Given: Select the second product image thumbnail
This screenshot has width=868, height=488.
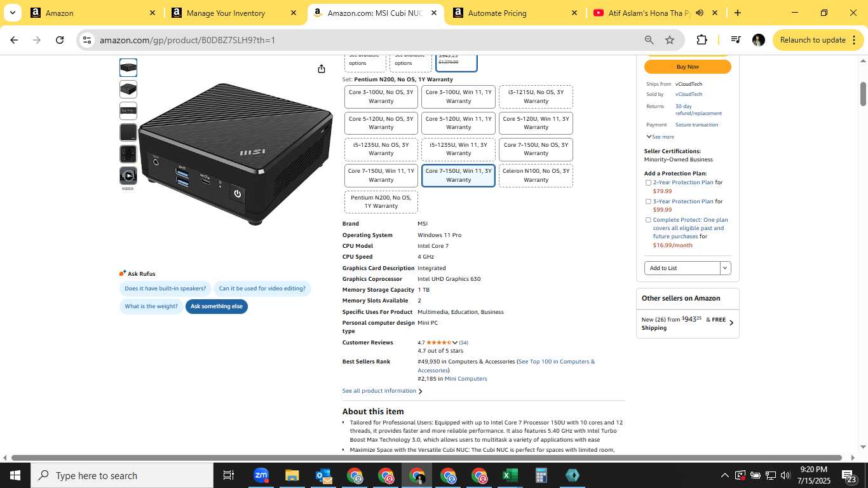Looking at the screenshot, I should (x=128, y=89).
